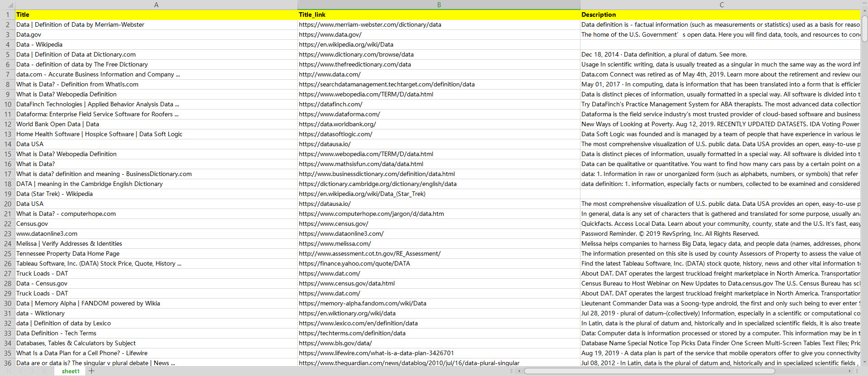Select row 19 header

tap(8, 194)
